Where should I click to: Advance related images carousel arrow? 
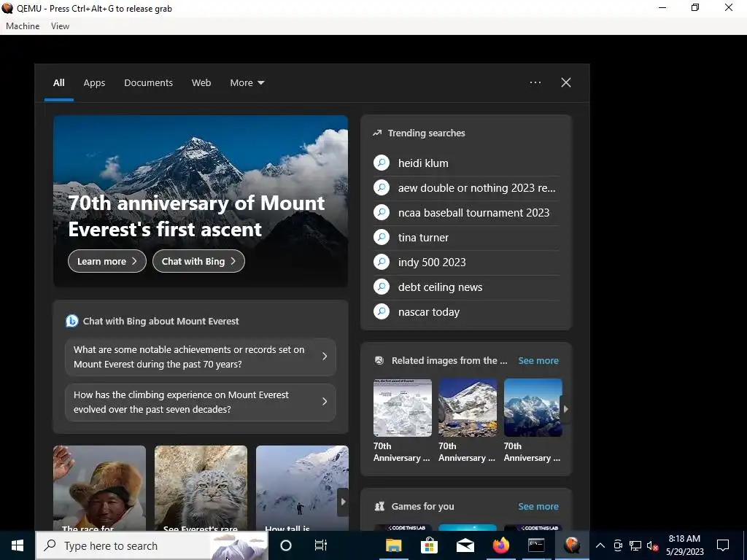pyautogui.click(x=565, y=408)
